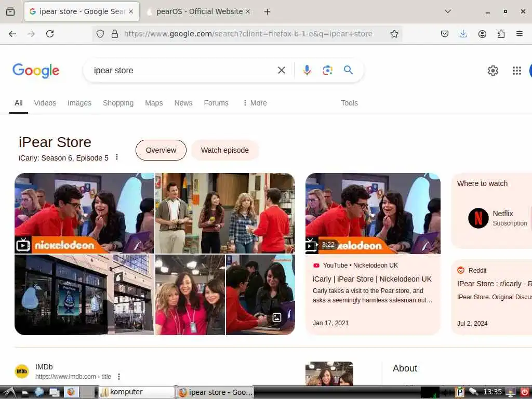The height and width of the screenshot is (399, 532).
Task: Switch to the pearOS Official Website tab
Action: pos(199,11)
